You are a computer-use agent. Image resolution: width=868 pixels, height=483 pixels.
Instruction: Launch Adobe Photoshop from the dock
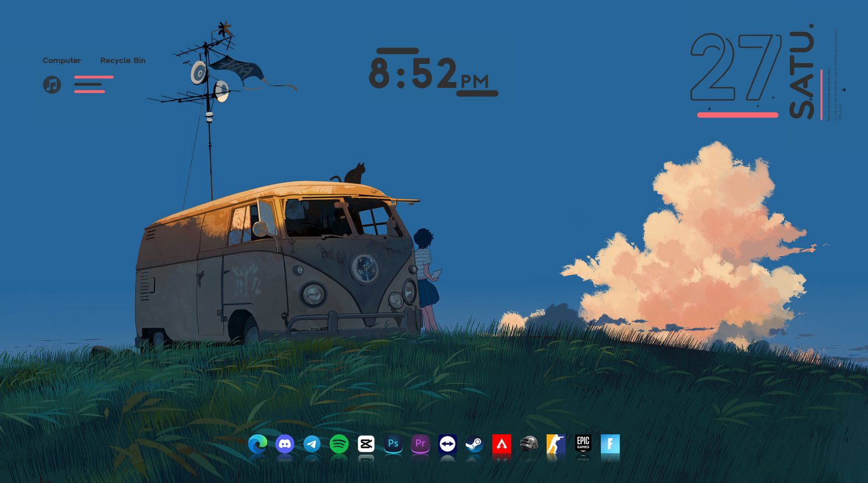coord(393,444)
